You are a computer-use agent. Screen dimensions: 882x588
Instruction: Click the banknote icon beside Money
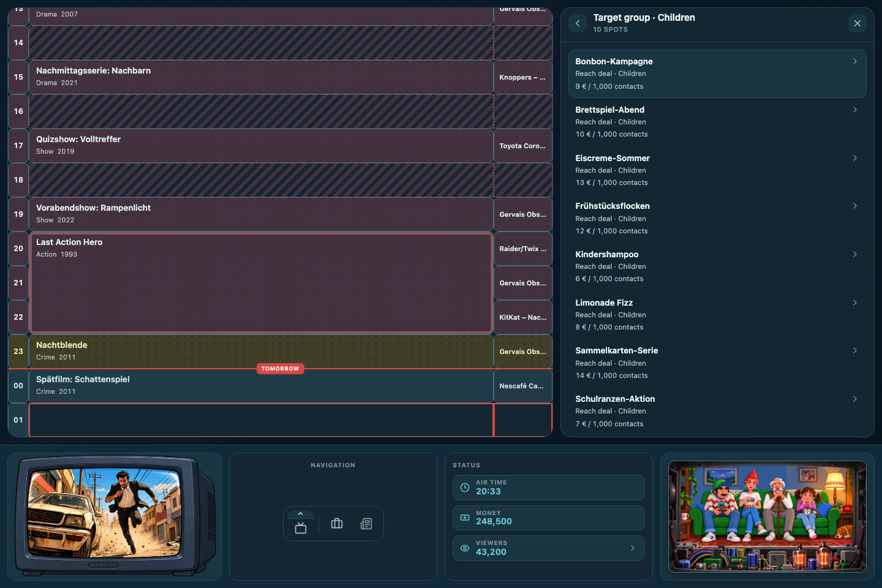click(x=465, y=518)
